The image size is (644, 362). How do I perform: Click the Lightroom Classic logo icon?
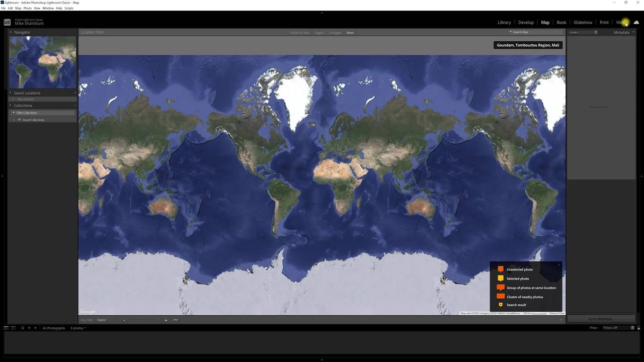point(8,22)
